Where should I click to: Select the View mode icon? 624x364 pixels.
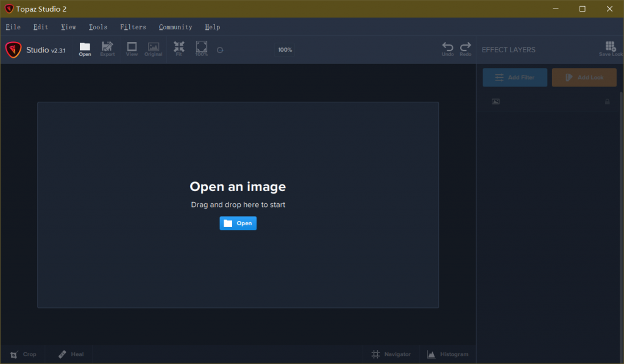(132, 47)
